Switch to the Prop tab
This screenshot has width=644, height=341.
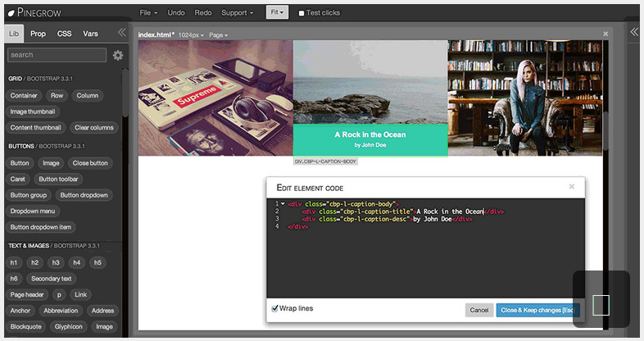click(x=38, y=34)
